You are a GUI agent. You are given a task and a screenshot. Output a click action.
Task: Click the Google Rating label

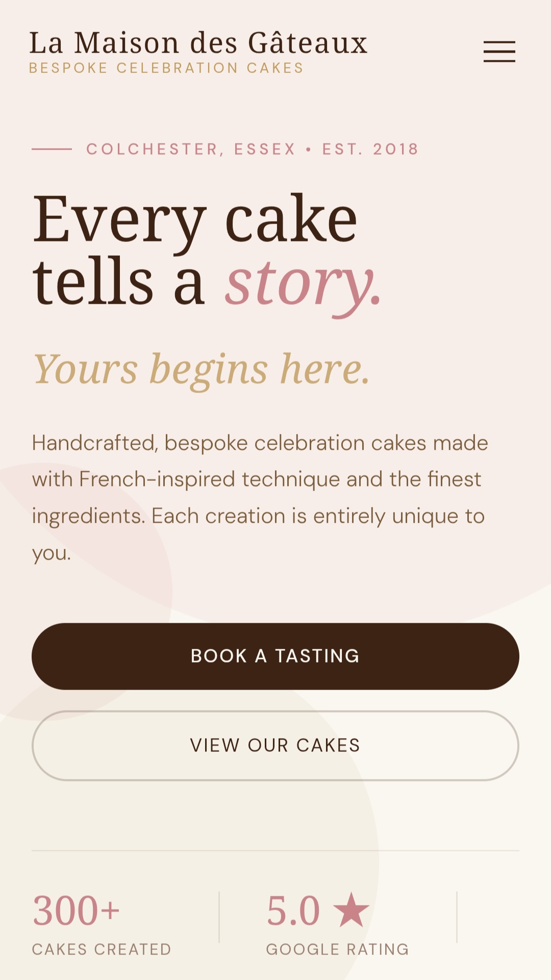(338, 949)
